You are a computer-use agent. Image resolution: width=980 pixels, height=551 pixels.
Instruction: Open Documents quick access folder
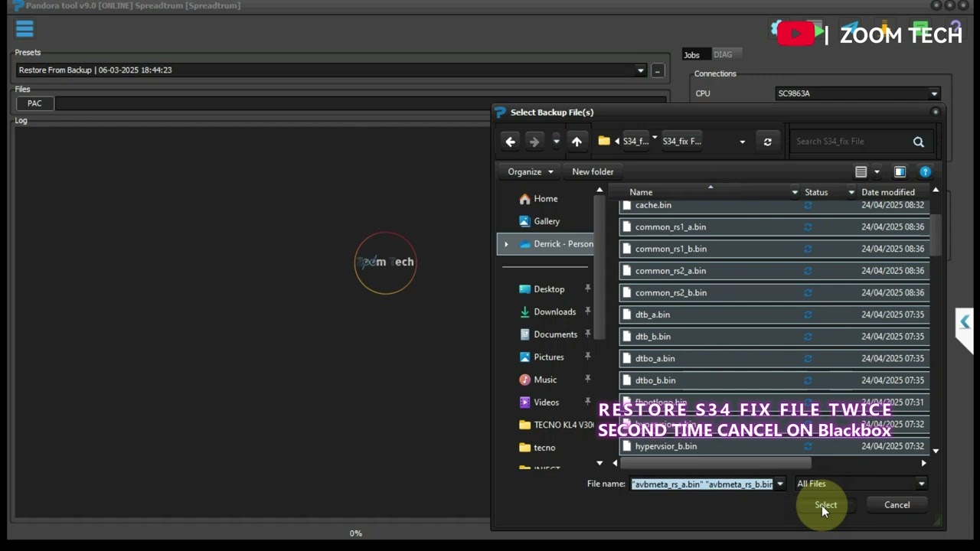coord(554,334)
